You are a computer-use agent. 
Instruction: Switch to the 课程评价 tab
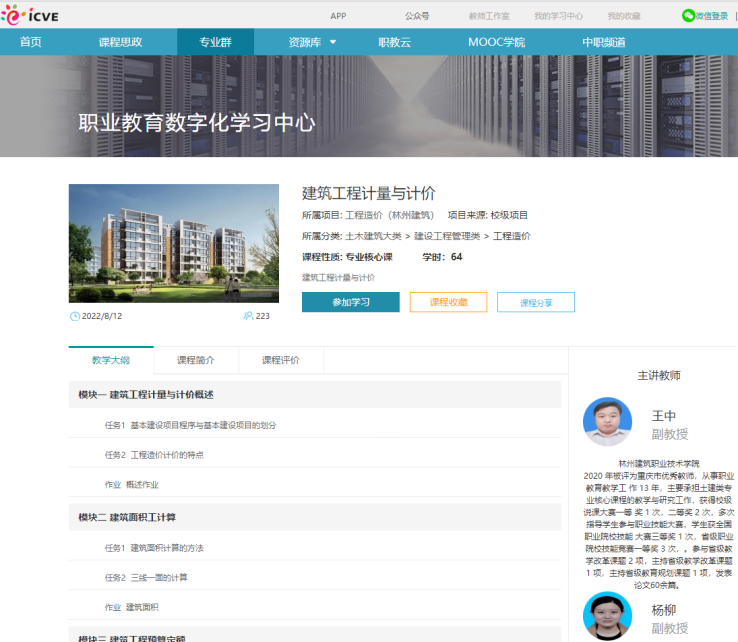click(x=281, y=360)
